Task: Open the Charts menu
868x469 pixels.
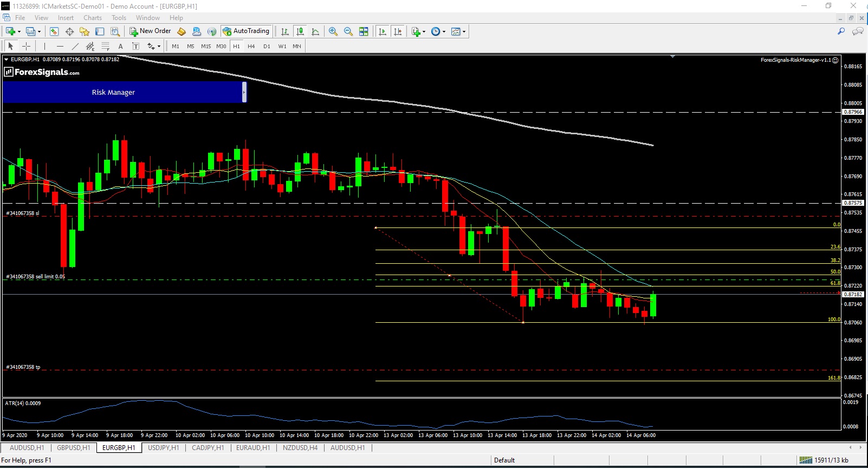Action: [93, 18]
